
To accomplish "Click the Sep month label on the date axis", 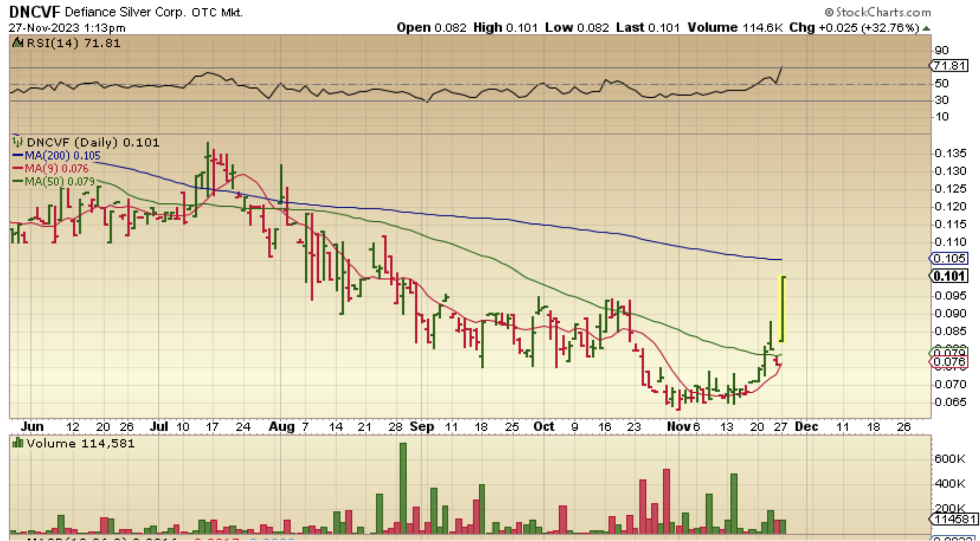I will [x=422, y=426].
